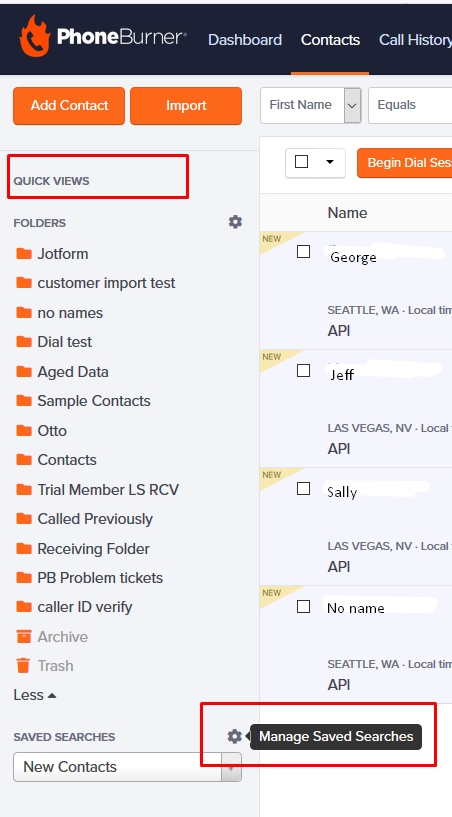
Task: Click the SAVED SEARCHES heading
Action: 64,737
